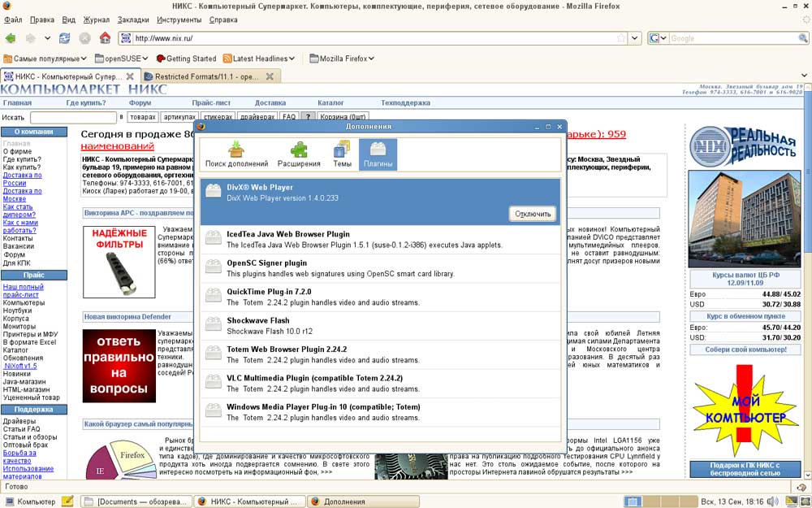Click the Отключить button for DivX
This screenshot has height=508, width=812.
[533, 214]
